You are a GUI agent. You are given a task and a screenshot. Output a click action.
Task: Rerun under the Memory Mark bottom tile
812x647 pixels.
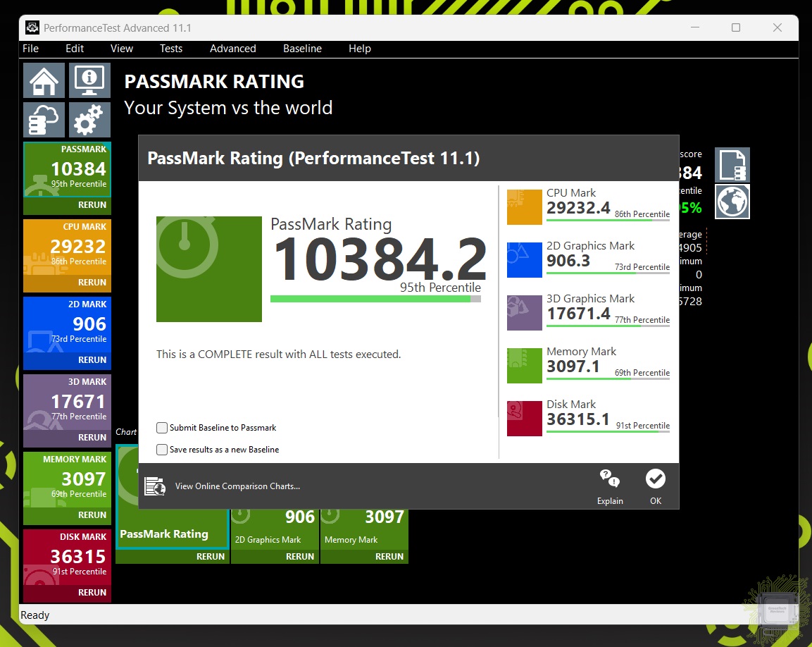[389, 556]
